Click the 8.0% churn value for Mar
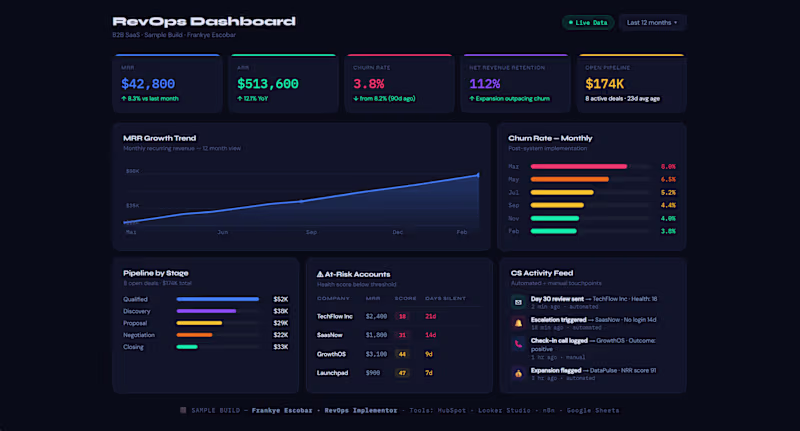 668,166
